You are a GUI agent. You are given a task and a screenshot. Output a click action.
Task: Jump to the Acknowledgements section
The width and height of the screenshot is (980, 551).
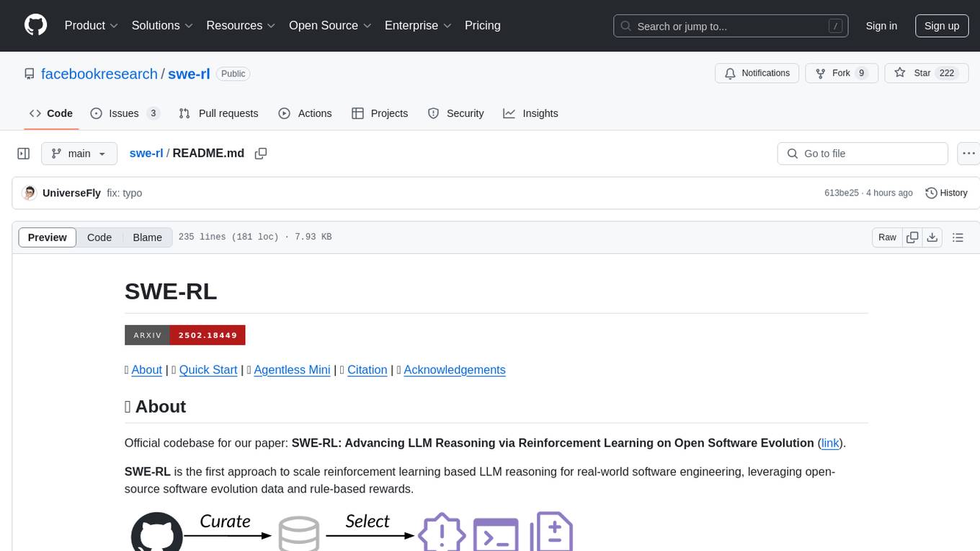(x=455, y=369)
